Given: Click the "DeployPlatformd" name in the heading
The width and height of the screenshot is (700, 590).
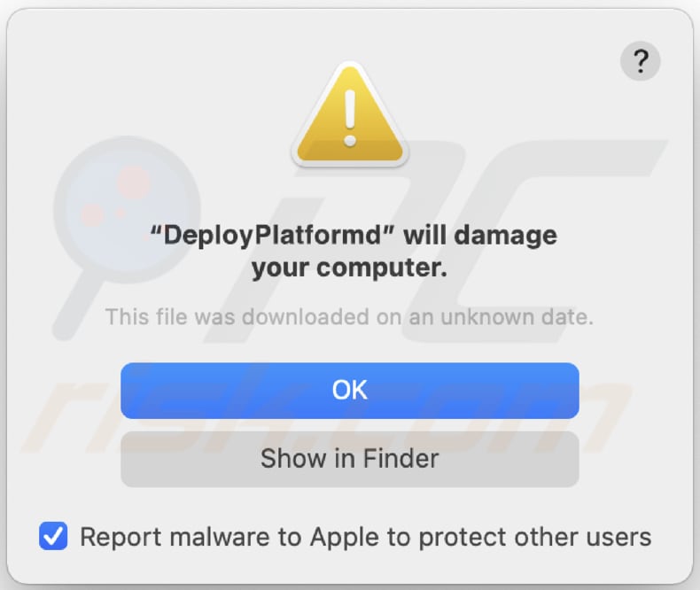Looking at the screenshot, I should [x=273, y=236].
